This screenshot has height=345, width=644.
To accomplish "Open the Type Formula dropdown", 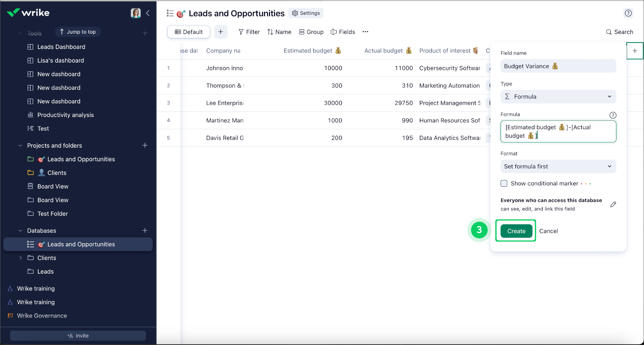I will point(558,97).
